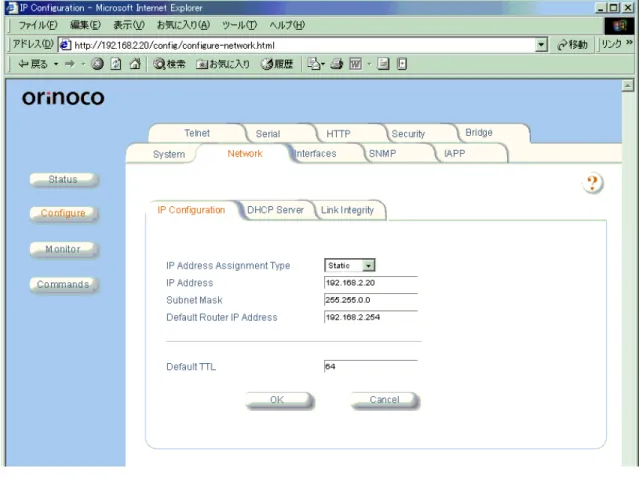Open the Mail button dropdown arrow
The width and height of the screenshot is (639, 477).
[323, 64]
